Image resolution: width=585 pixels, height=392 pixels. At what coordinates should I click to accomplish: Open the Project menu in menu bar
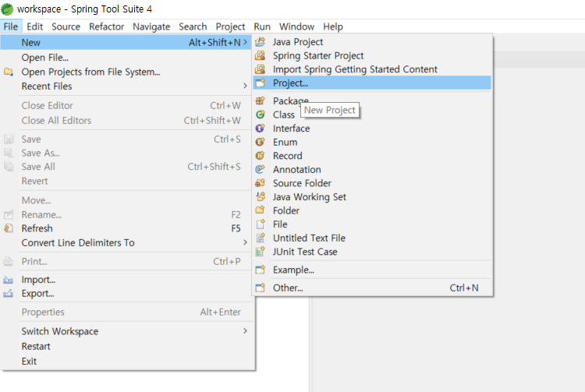[x=230, y=26]
